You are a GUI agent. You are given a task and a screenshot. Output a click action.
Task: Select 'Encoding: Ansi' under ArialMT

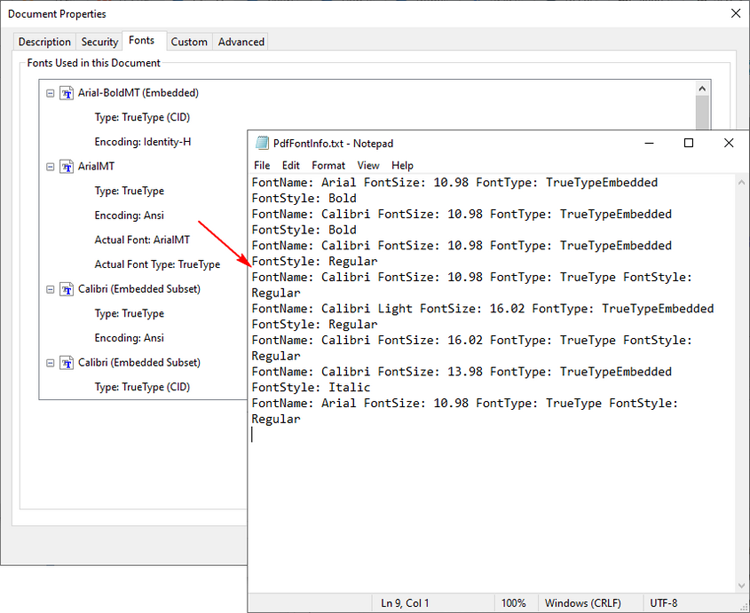tap(129, 216)
